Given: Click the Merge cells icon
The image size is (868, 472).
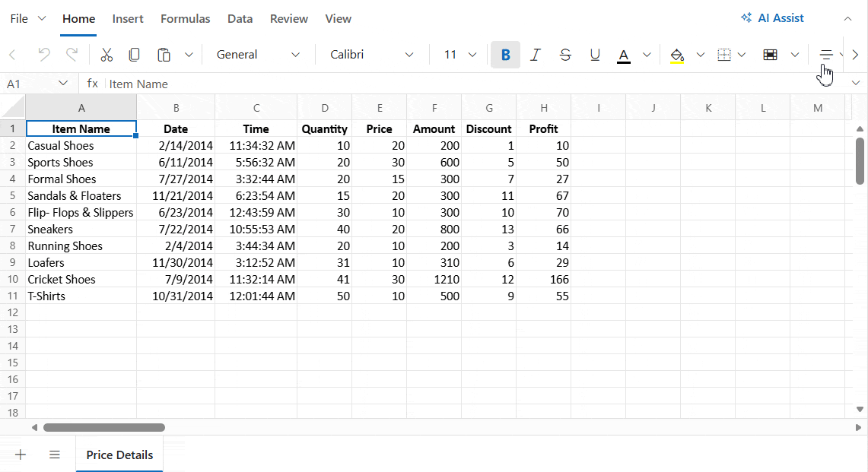Looking at the screenshot, I should (770, 55).
